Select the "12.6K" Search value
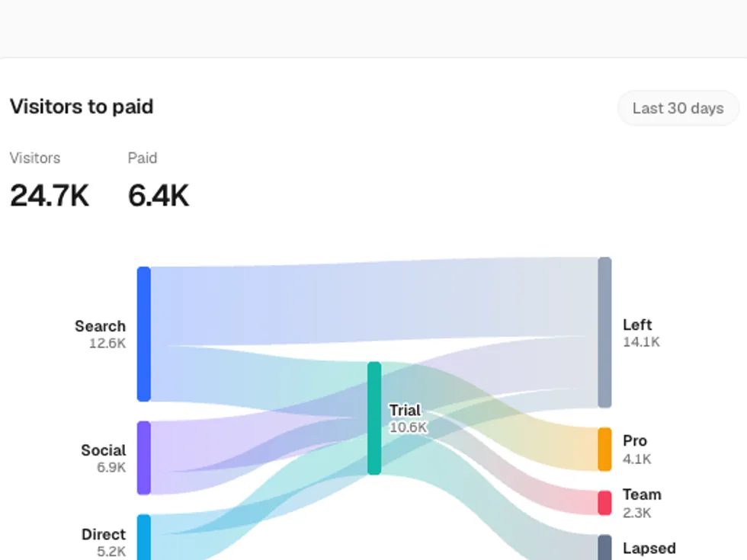The image size is (747, 560). pos(107,343)
